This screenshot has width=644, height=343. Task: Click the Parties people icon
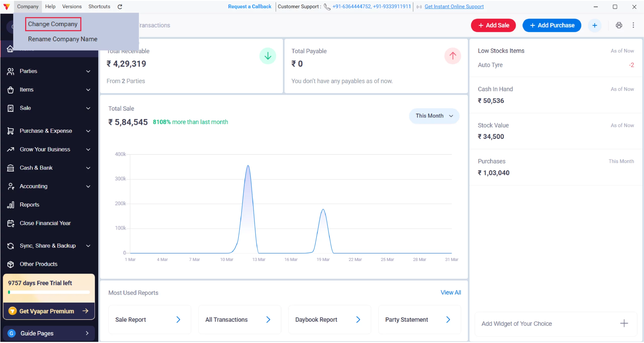11,71
